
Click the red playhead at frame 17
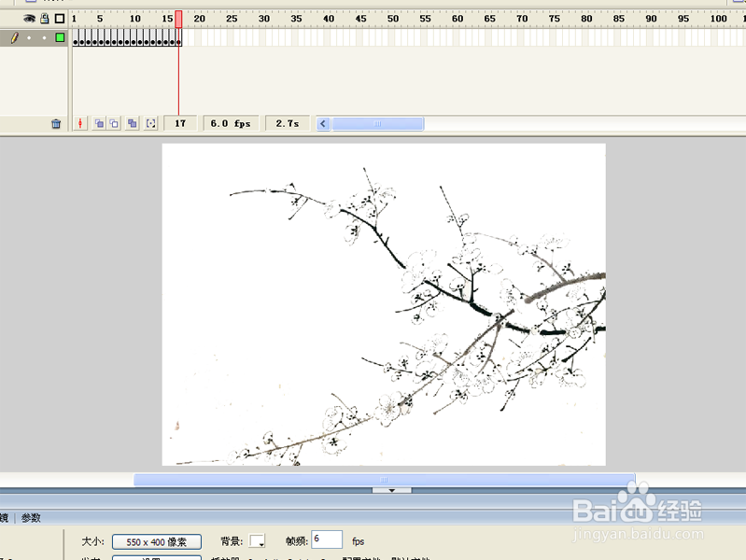coord(178,20)
